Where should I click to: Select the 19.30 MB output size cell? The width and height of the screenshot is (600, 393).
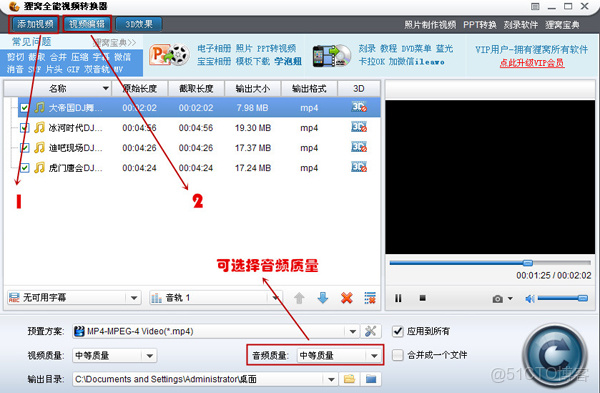tap(253, 128)
